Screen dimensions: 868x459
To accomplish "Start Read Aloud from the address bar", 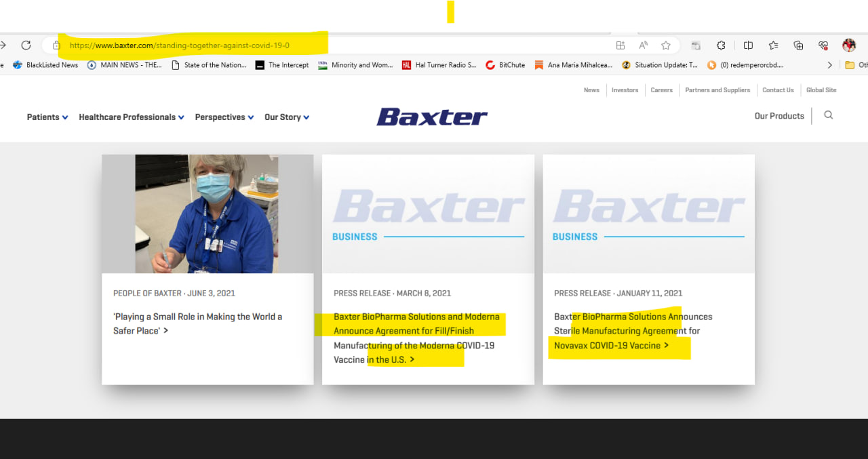I will coord(643,45).
